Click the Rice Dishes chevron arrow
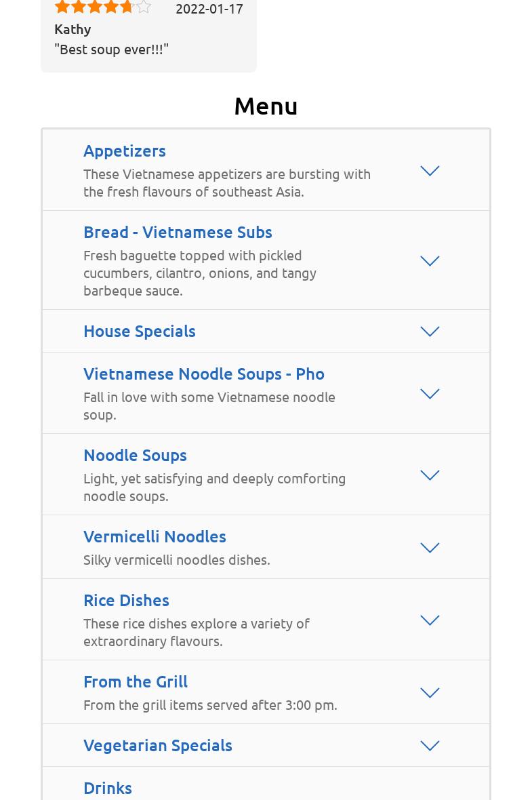 pos(430,620)
